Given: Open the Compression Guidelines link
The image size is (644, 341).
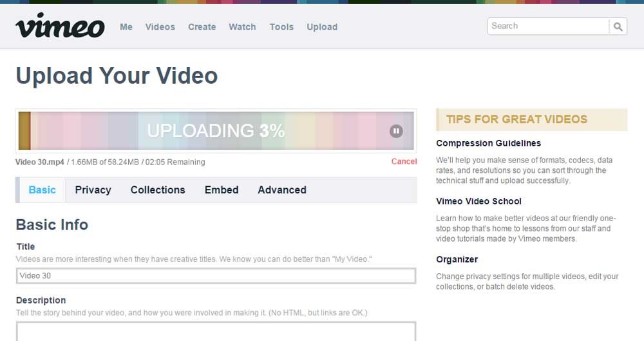Looking at the screenshot, I should [x=488, y=143].
